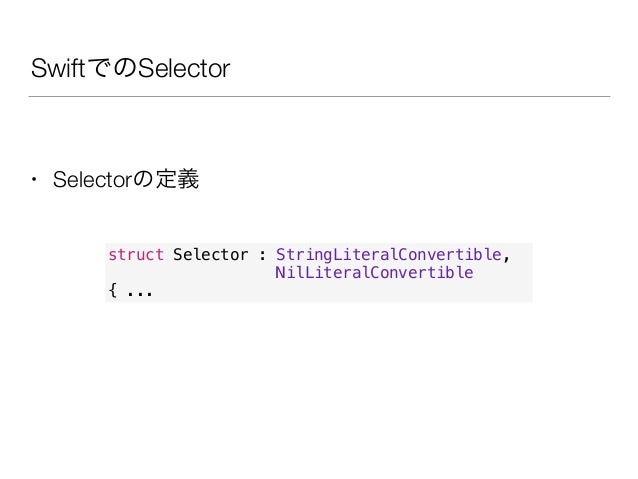Select the word Selector in the title
The image size is (638, 479).
(x=184, y=68)
